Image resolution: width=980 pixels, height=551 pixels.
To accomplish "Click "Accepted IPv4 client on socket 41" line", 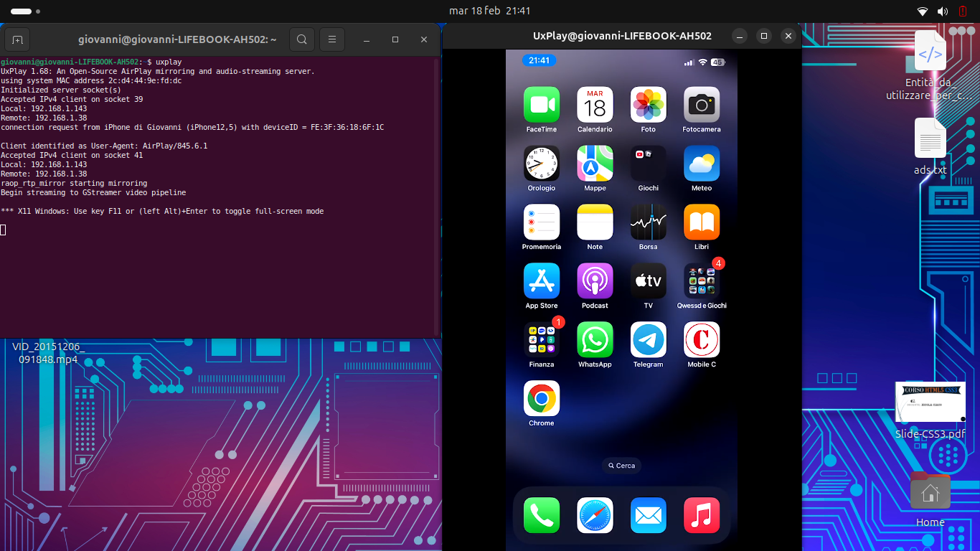I will [x=72, y=155].
